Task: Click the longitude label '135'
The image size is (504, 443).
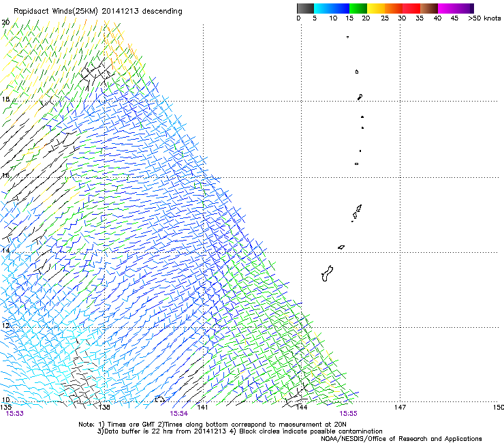Action: point(6,408)
